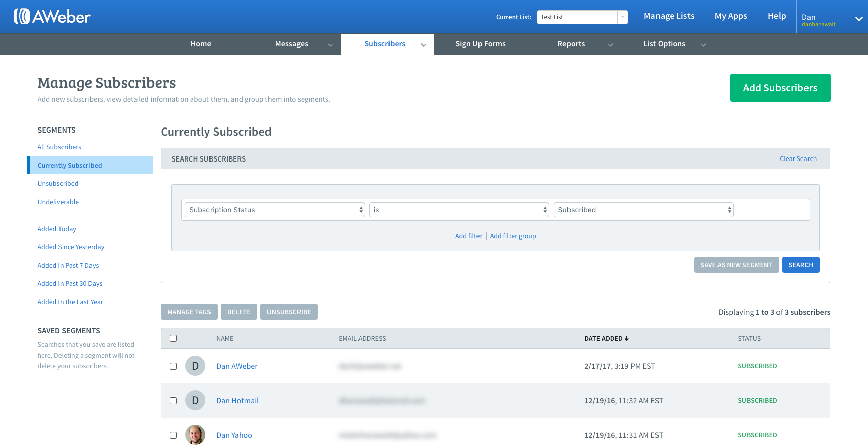Click the AWeber logo
Image resolution: width=868 pixels, height=448 pixels.
pos(52,17)
